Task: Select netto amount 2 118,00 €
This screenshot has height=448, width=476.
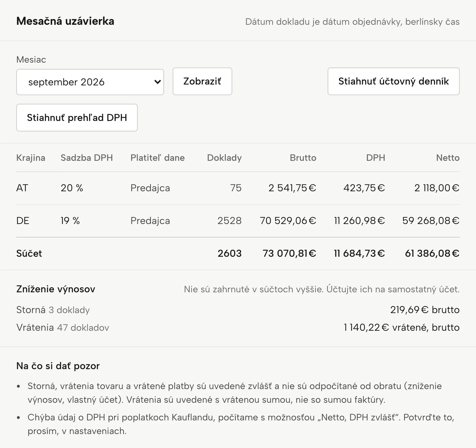Action: coord(437,188)
